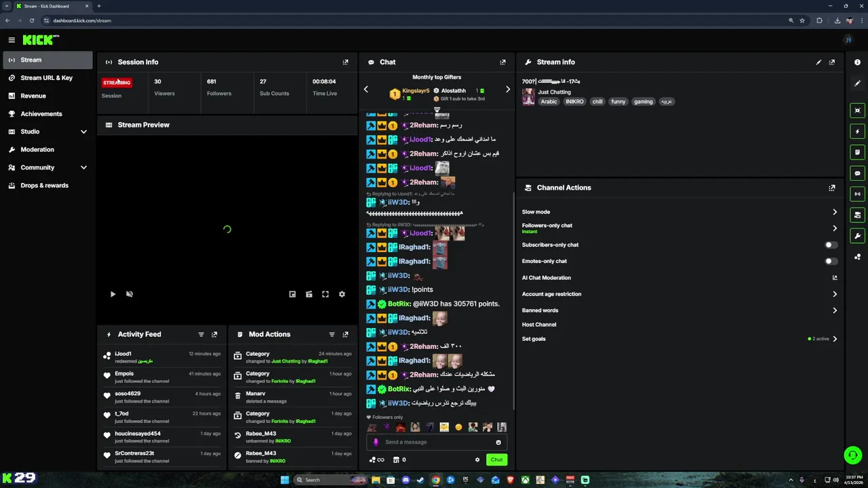Filter the Mod Actions list
The image size is (868, 488).
[x=332, y=334]
